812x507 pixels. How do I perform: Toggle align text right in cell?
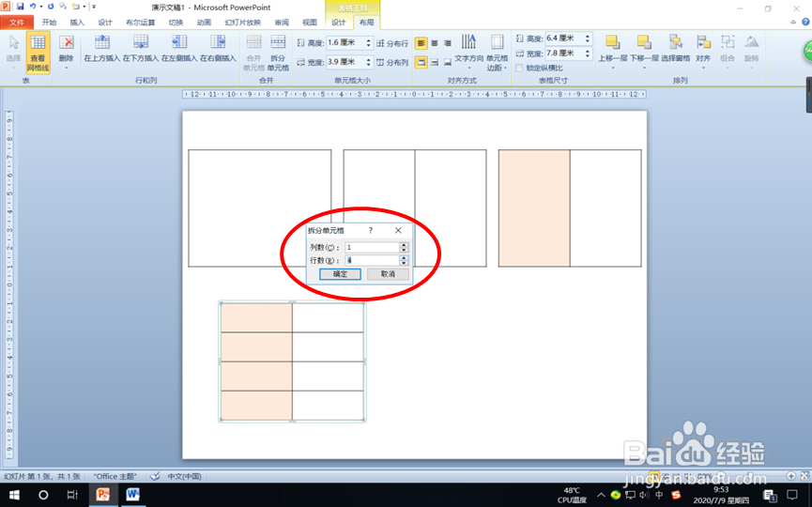448,43
